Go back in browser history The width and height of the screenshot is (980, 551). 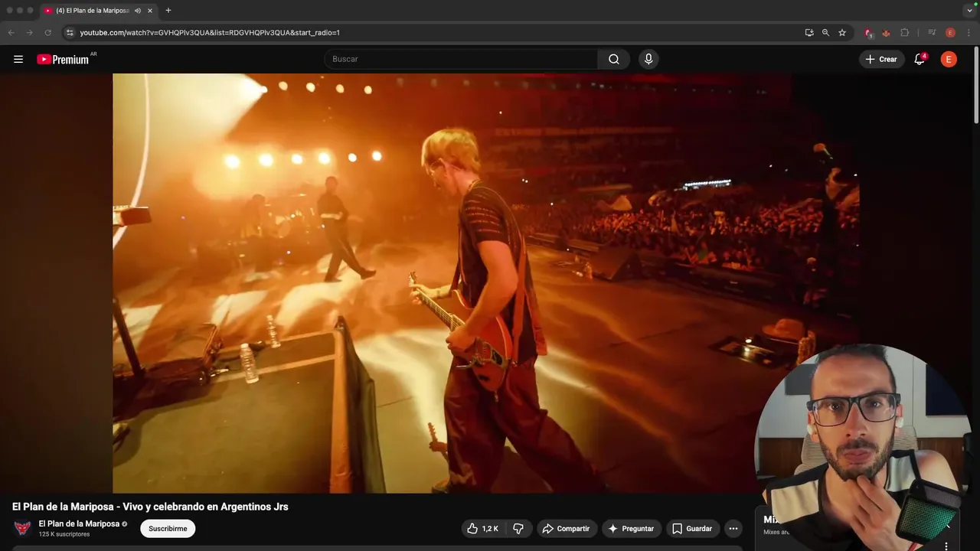[x=11, y=33]
